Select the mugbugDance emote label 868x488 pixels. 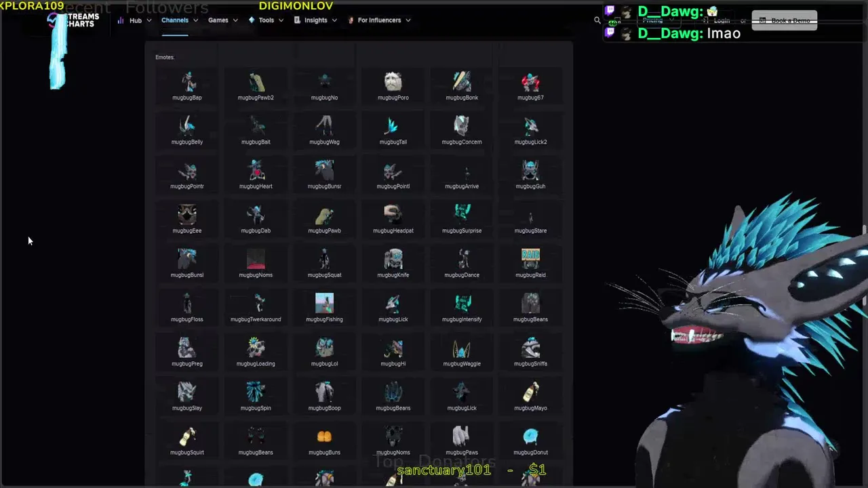[462, 275]
